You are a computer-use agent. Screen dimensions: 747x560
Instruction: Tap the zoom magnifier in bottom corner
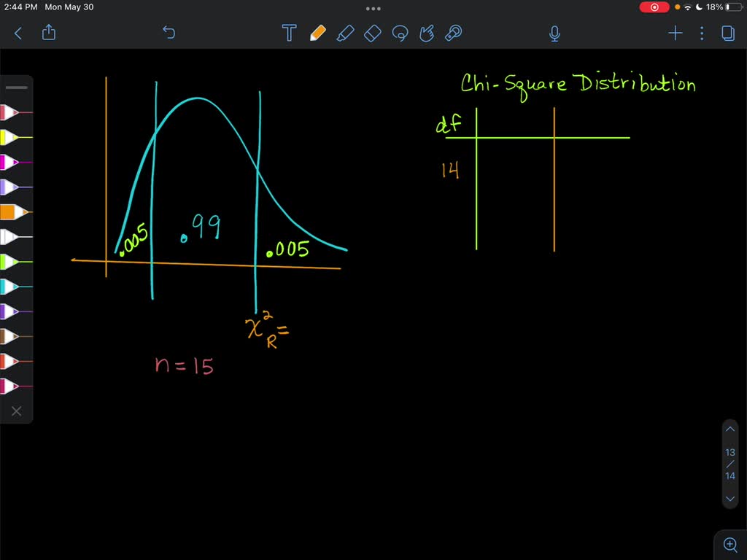[x=730, y=544]
